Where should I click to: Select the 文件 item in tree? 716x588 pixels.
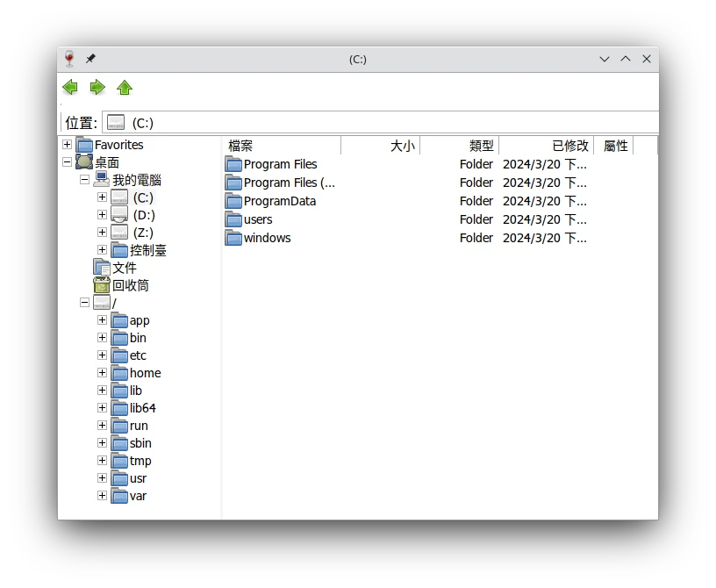124,268
